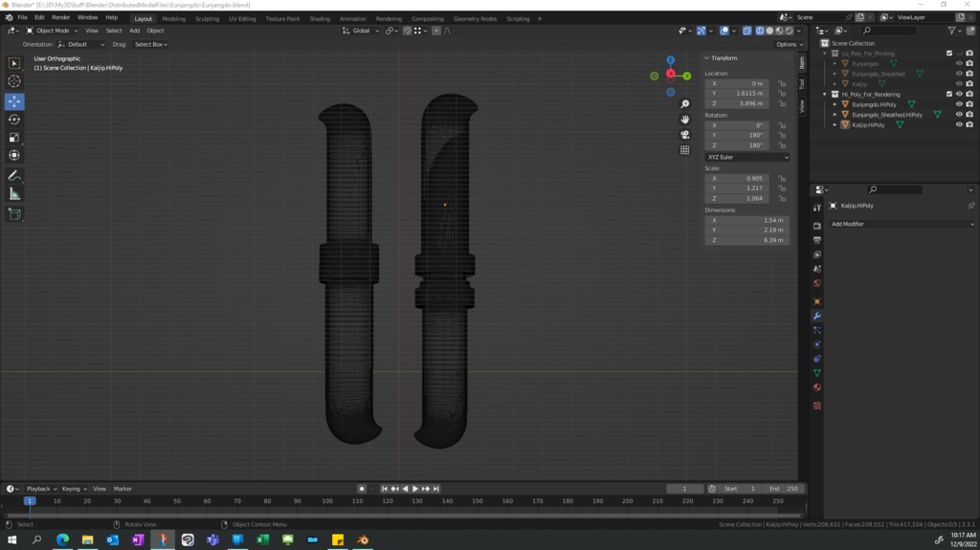
Task: Toggle lock on Location X
Action: 782,83
